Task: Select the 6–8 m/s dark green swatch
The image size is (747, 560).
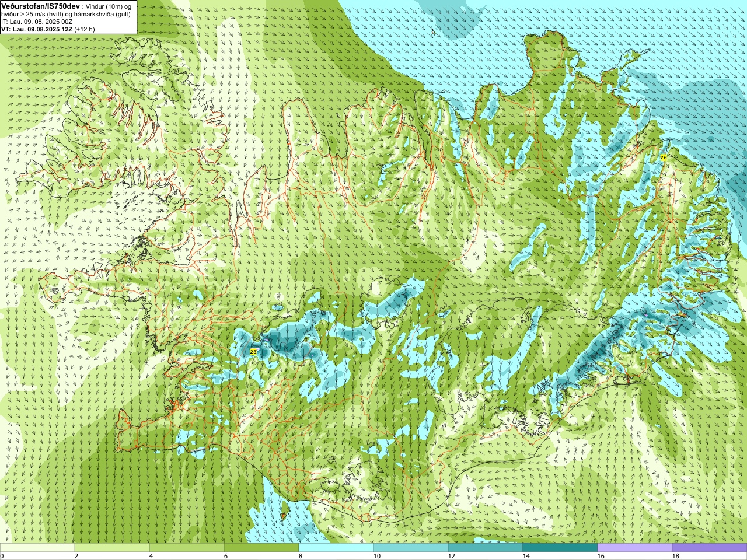Action: [x=261, y=548]
